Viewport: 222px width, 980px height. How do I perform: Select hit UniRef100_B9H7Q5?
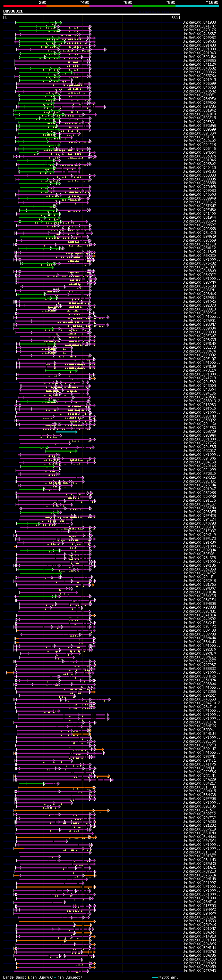coord(199,106)
